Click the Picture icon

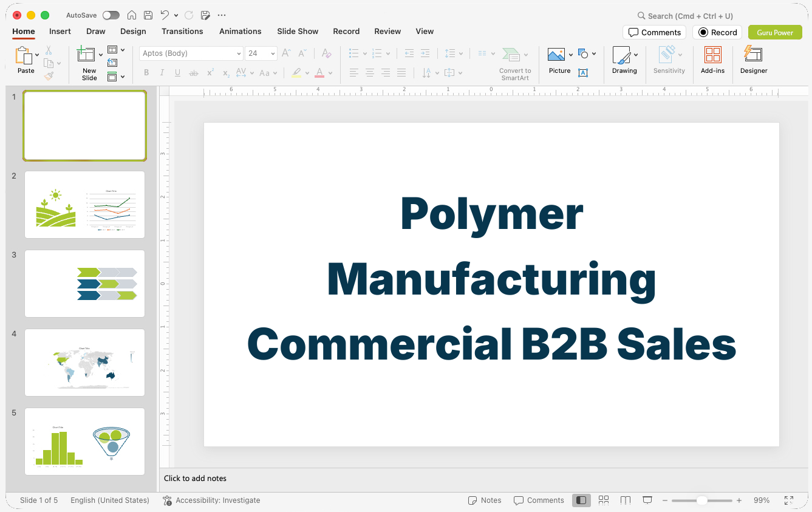tap(556, 55)
